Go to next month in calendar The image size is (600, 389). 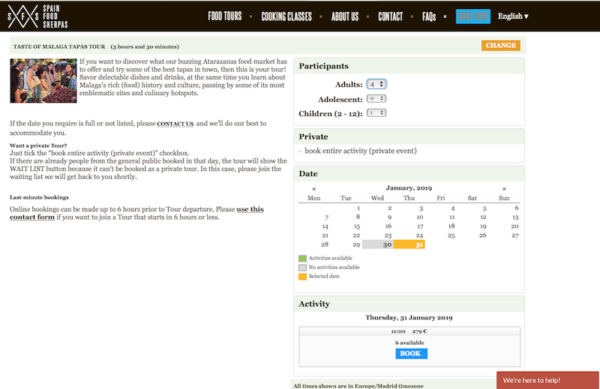(x=504, y=189)
